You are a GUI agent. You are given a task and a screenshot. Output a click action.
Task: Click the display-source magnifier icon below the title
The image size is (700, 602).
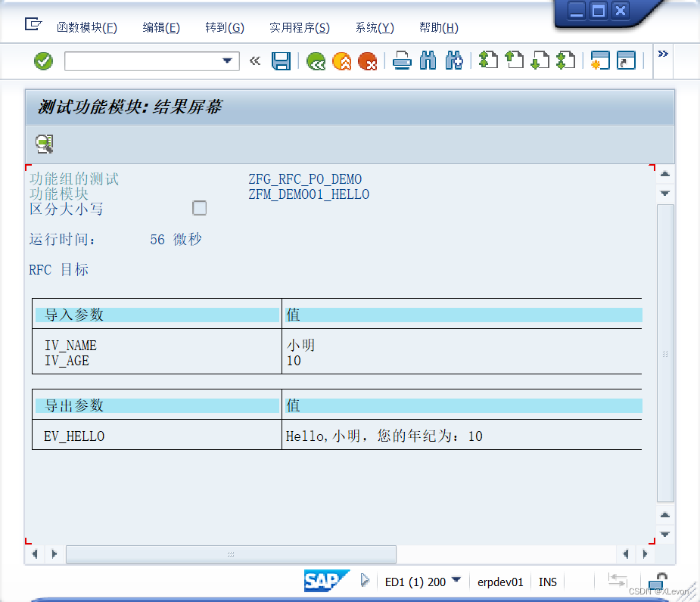coord(43,143)
